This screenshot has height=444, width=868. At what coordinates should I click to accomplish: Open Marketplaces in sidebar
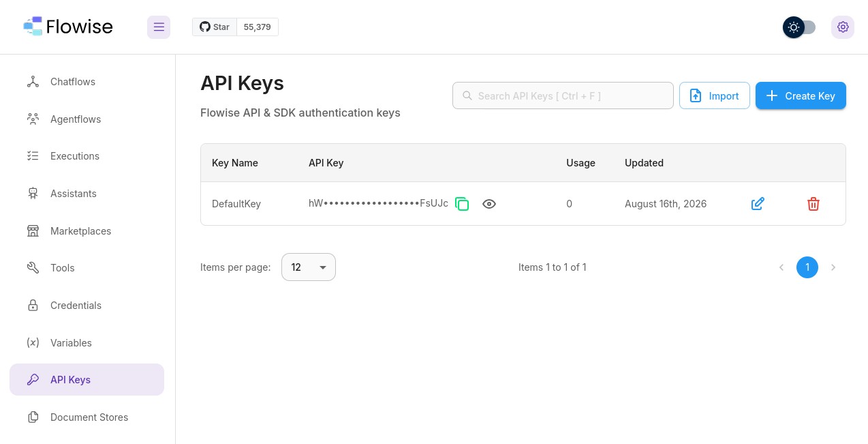click(87, 231)
